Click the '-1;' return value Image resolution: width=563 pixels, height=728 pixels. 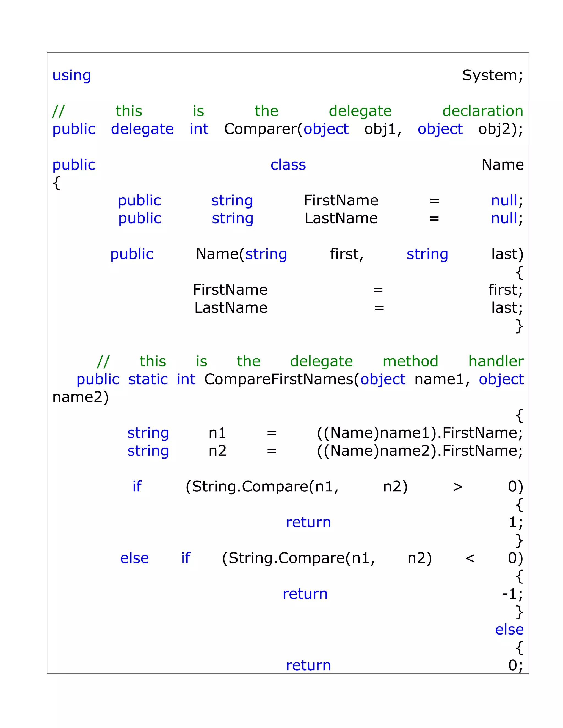pyautogui.click(x=512, y=594)
